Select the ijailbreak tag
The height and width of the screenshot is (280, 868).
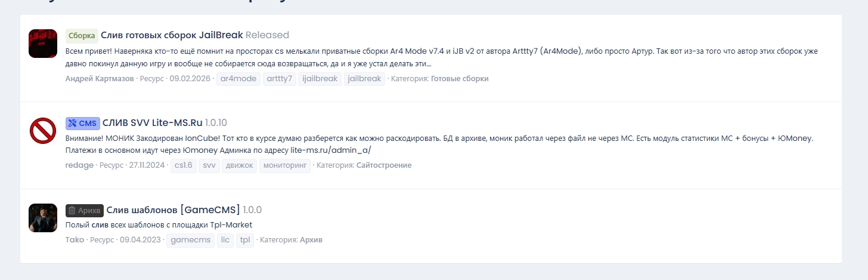click(320, 79)
